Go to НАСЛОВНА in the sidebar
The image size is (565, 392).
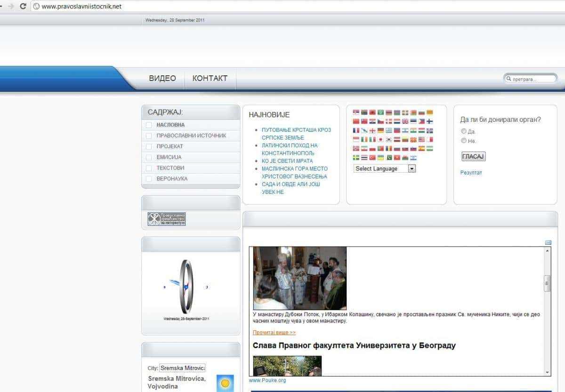[170, 125]
